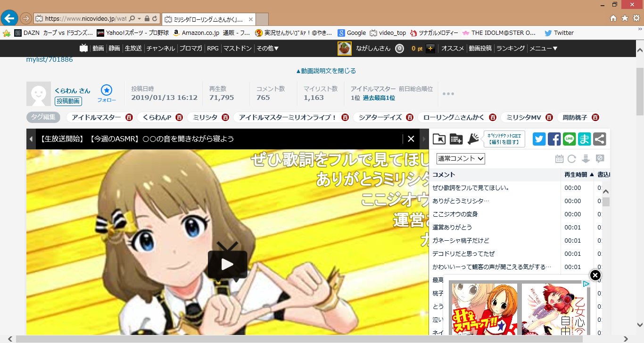Open dictionary icon next to ミリシタ tag
The width and height of the screenshot is (644, 343).
(225, 117)
